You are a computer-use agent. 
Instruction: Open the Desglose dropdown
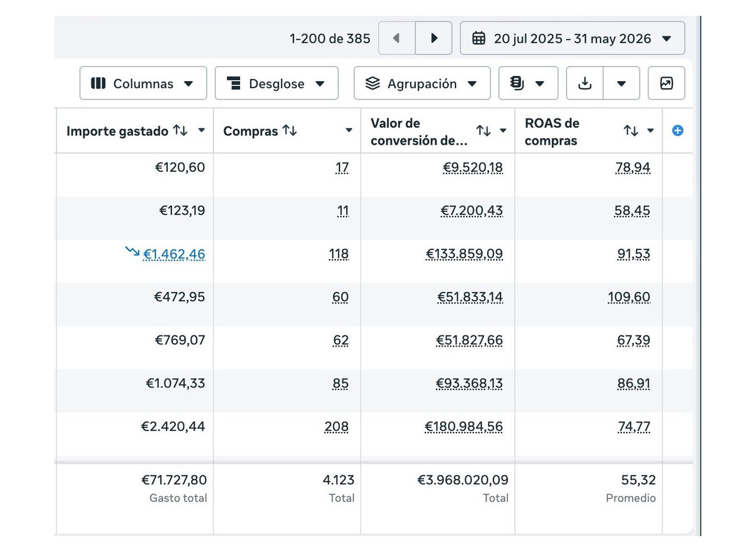click(277, 84)
